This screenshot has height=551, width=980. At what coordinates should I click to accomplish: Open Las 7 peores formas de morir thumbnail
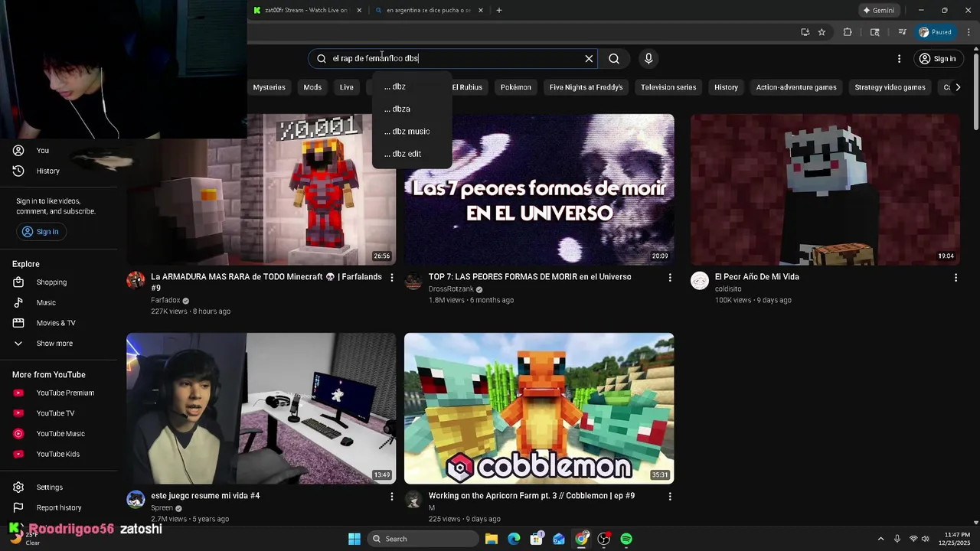539,190
